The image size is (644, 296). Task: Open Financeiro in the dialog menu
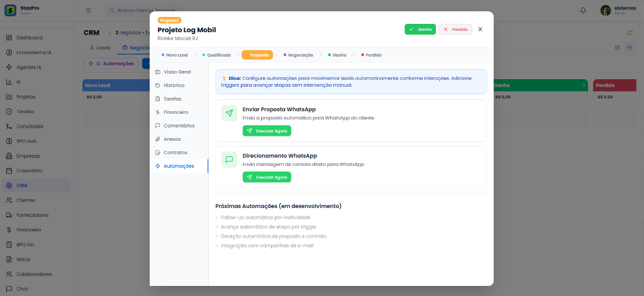[179, 112]
